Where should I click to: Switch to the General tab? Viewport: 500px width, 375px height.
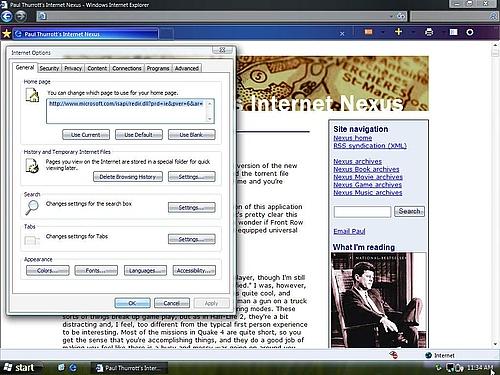25,67
